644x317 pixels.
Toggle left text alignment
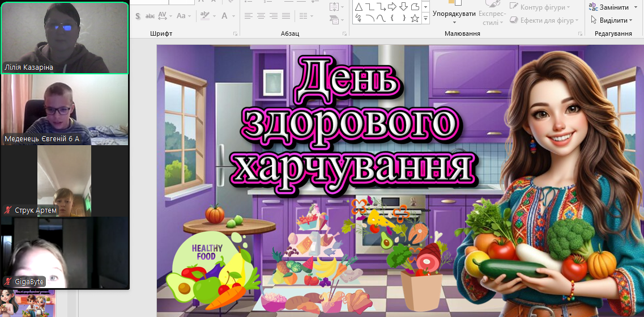(x=249, y=16)
